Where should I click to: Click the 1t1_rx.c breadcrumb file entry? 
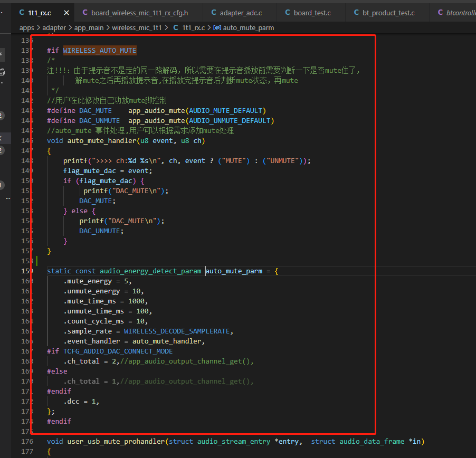(x=193, y=28)
